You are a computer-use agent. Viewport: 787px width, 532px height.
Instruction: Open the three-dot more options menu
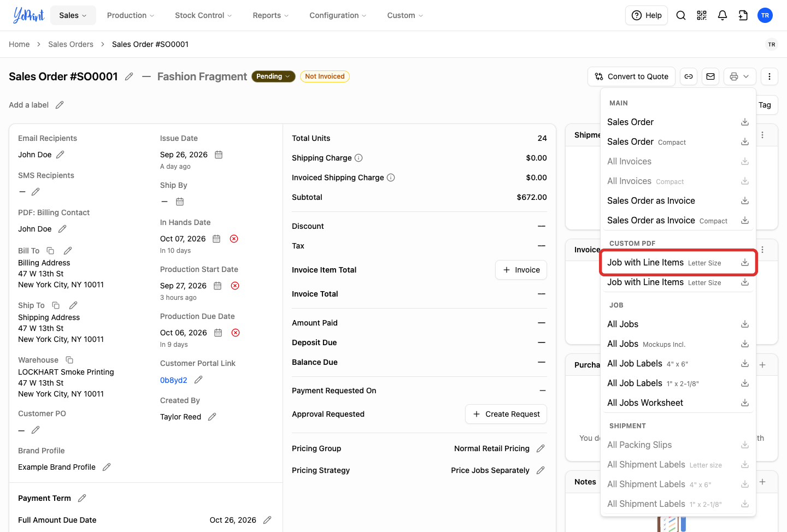[x=770, y=76]
